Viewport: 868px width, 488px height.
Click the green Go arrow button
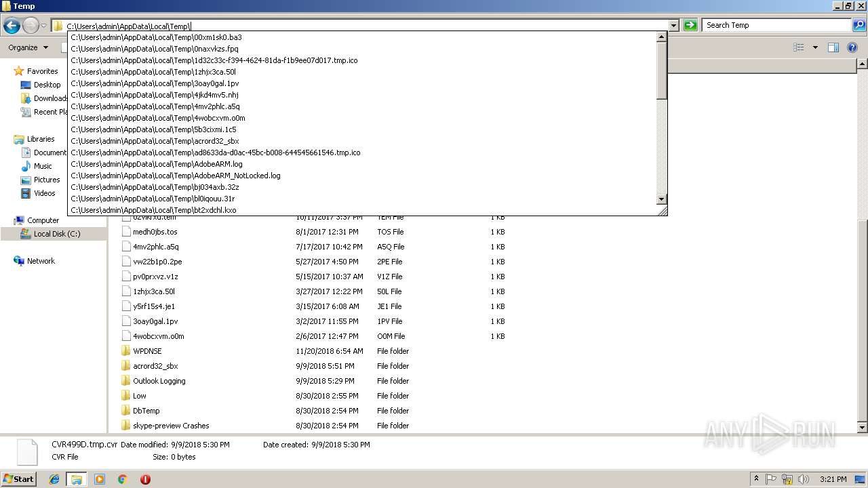point(690,25)
